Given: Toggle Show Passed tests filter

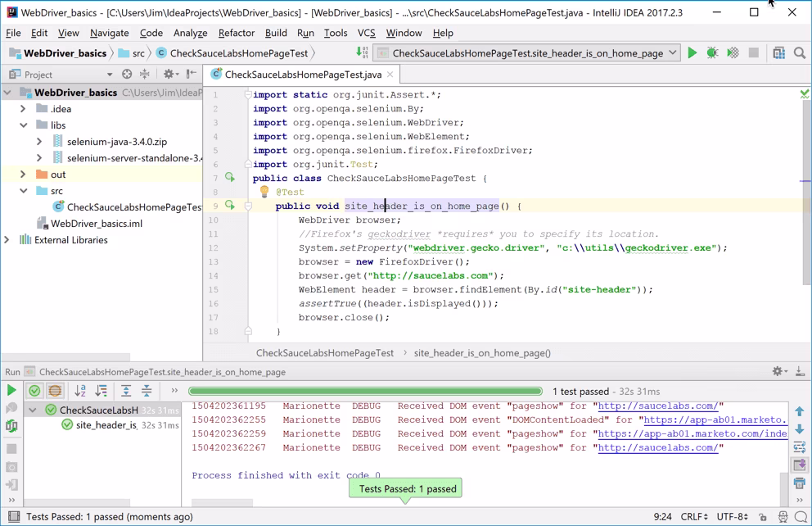Looking at the screenshot, I should coord(34,391).
